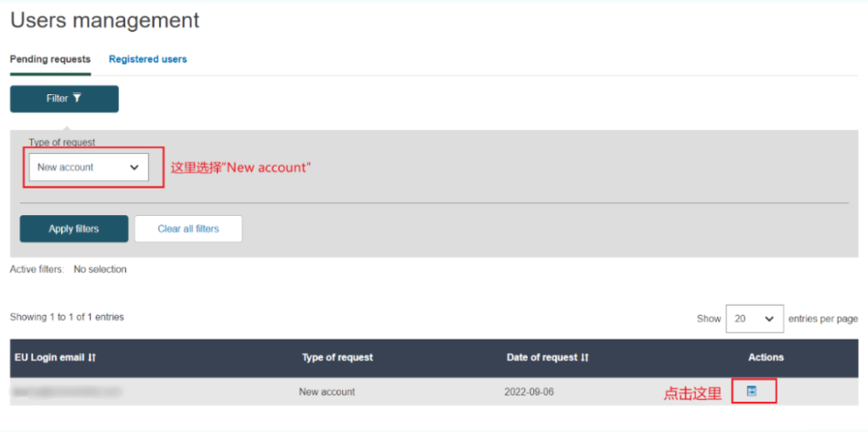The height and width of the screenshot is (432, 868).
Task: Select the Pending requests tab
Action: tap(50, 59)
